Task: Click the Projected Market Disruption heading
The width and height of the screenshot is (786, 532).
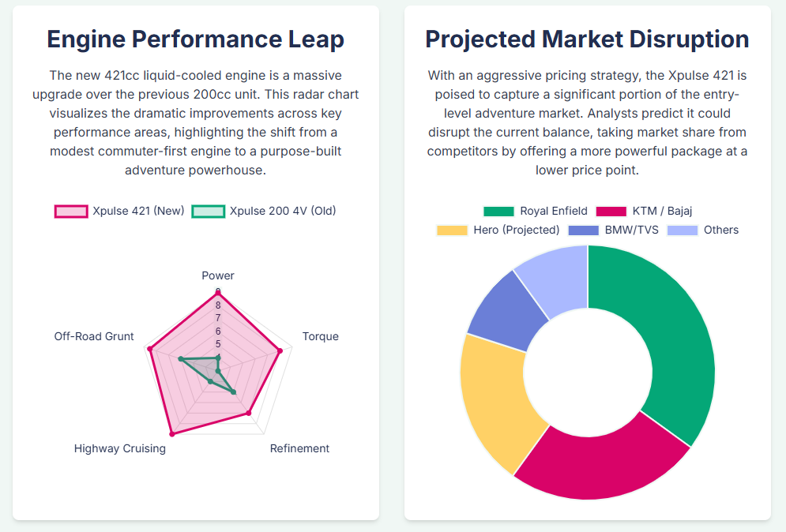Action: (587, 39)
